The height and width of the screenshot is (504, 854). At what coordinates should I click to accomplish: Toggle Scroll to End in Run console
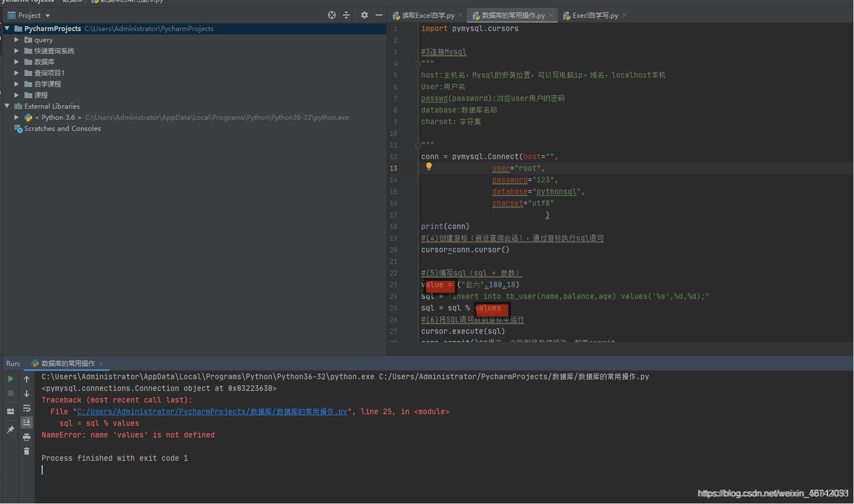click(x=27, y=422)
